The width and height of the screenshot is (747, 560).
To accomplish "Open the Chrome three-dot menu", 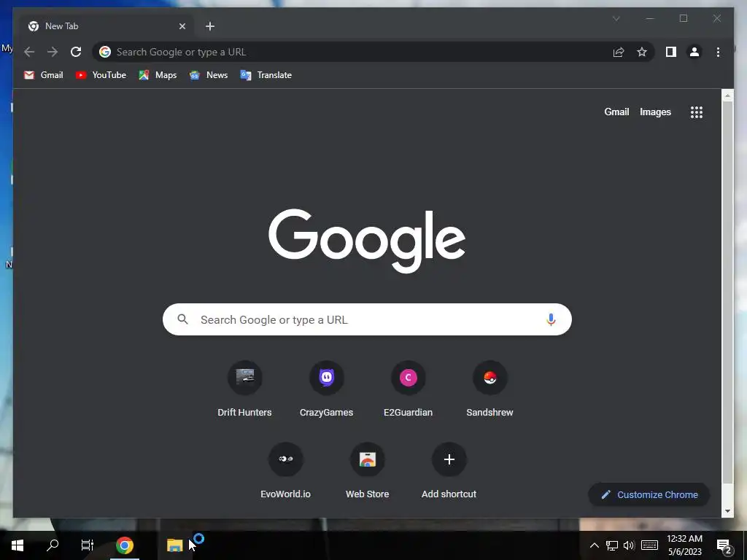I will click(x=718, y=52).
